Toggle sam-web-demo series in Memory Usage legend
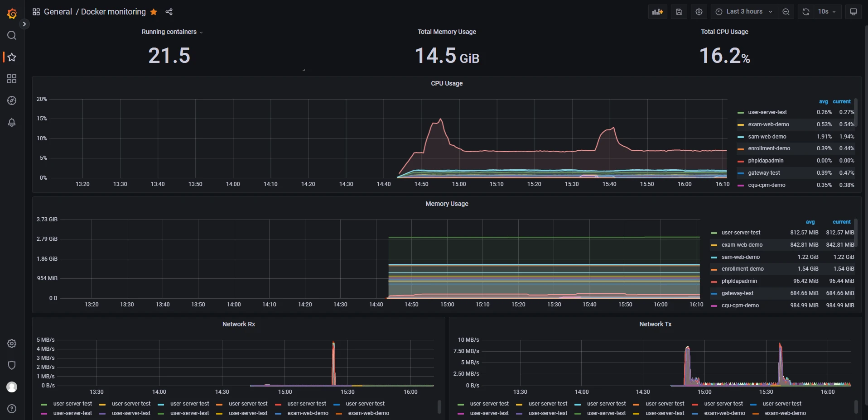The image size is (868, 420). [x=741, y=257]
